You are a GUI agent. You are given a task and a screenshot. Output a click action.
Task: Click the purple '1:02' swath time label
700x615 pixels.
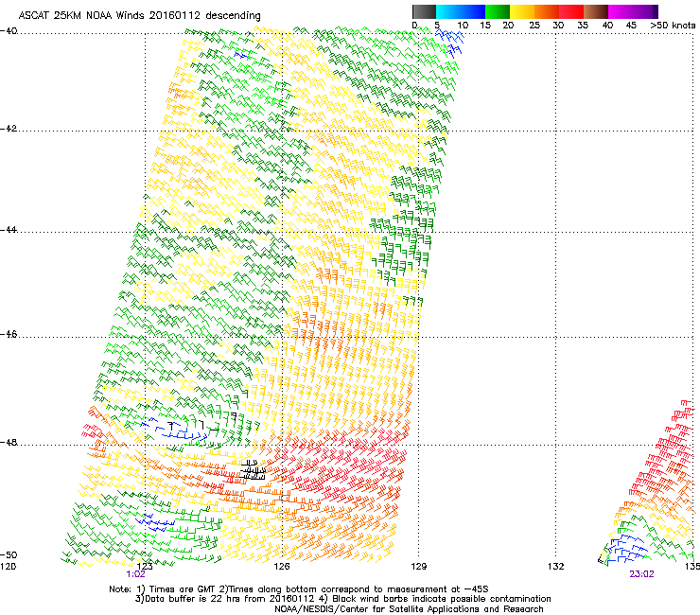click(135, 574)
